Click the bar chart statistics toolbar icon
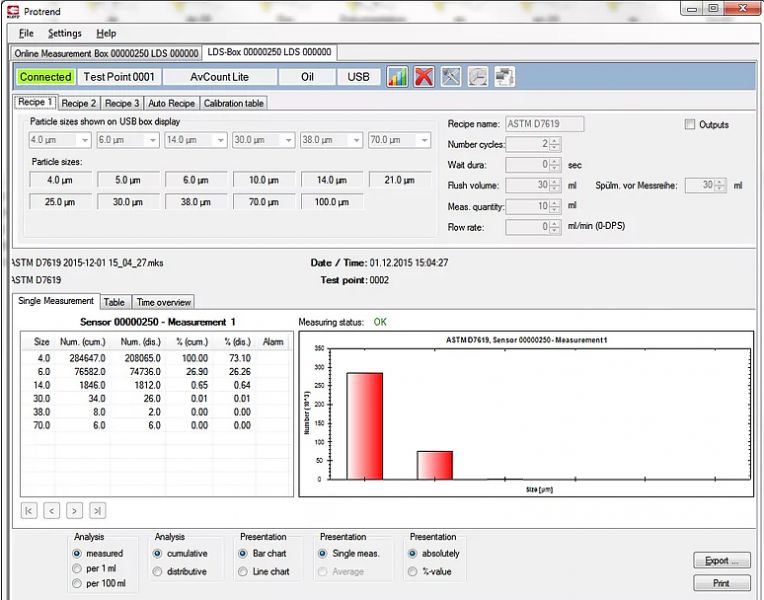Viewport: 764px width, 600px height. tap(397, 77)
